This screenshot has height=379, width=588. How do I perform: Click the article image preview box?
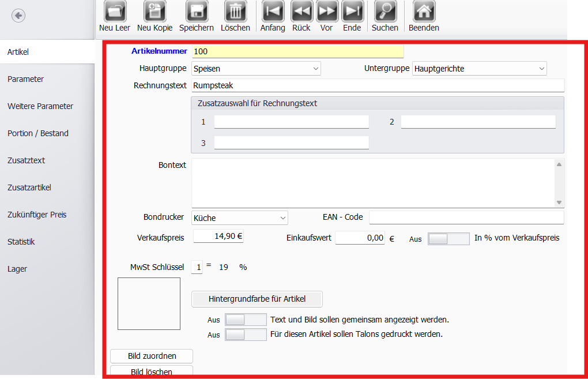pos(149,303)
